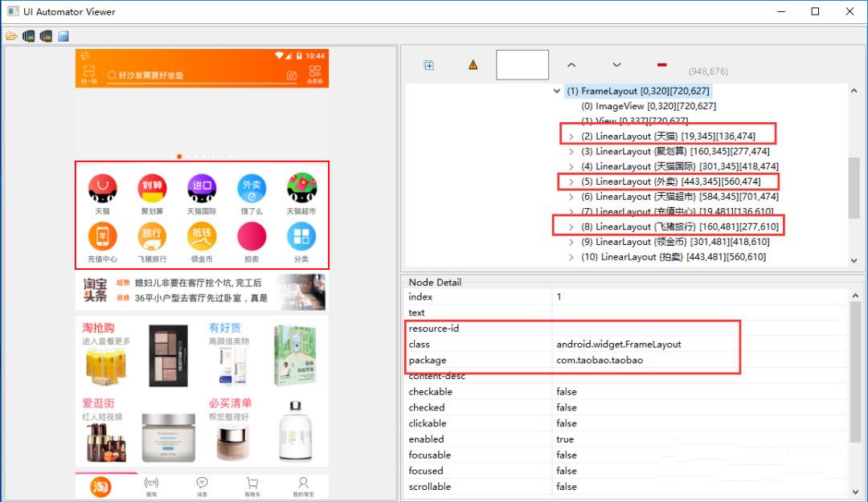868x502 pixels.
Task: Tap the eyeshadow palette product thumbnail
Action: coord(168,355)
